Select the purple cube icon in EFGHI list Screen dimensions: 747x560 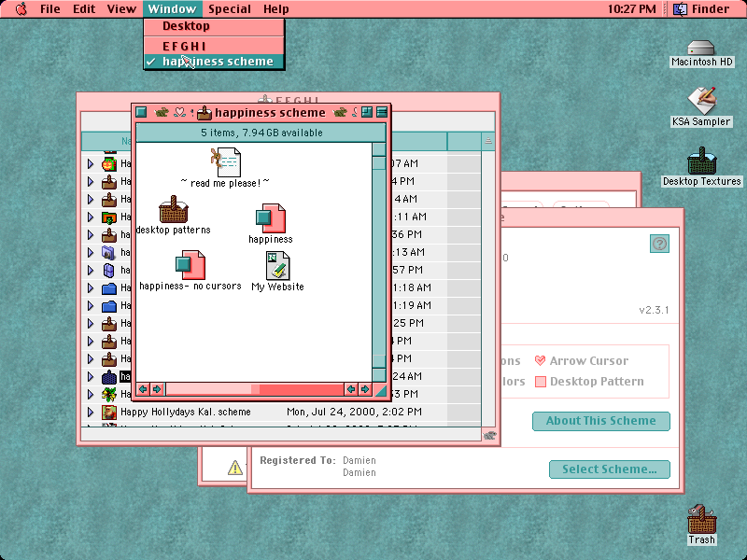[109, 270]
